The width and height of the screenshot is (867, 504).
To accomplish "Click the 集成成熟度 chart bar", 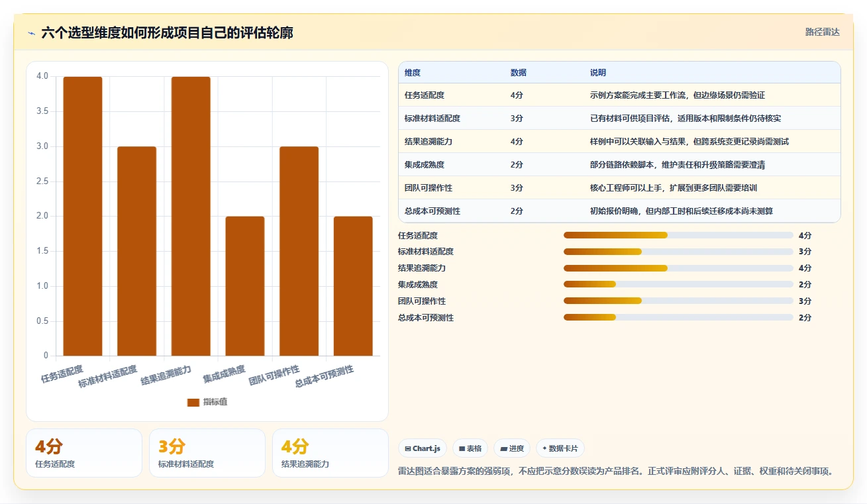I will (x=245, y=286).
